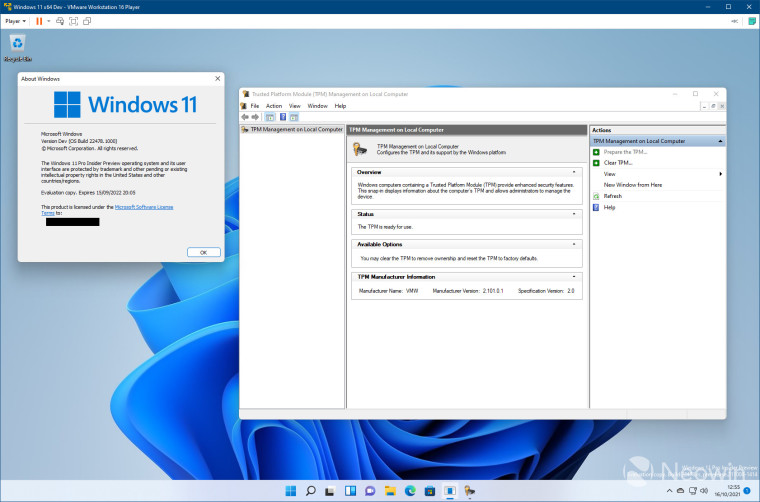Click Refresh in the Actions pane
This screenshot has height=502, width=760.
click(x=613, y=196)
